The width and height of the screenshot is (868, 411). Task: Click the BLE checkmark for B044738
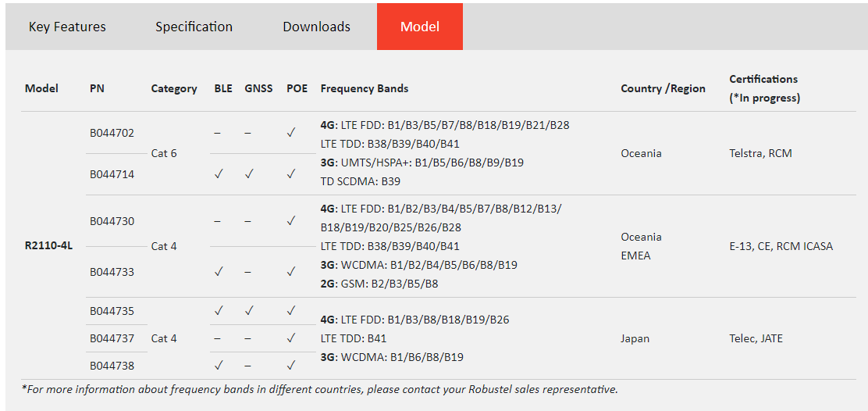219,366
